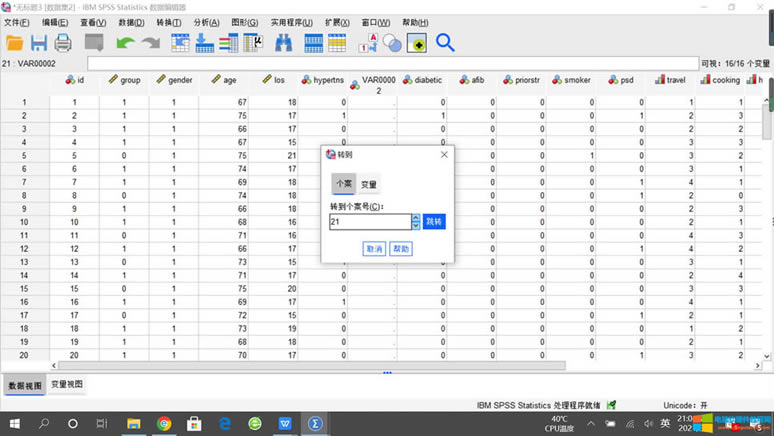Image resolution: width=774 pixels, height=436 pixels.
Task: Select the 个案 toggle in the dialog
Action: point(343,184)
